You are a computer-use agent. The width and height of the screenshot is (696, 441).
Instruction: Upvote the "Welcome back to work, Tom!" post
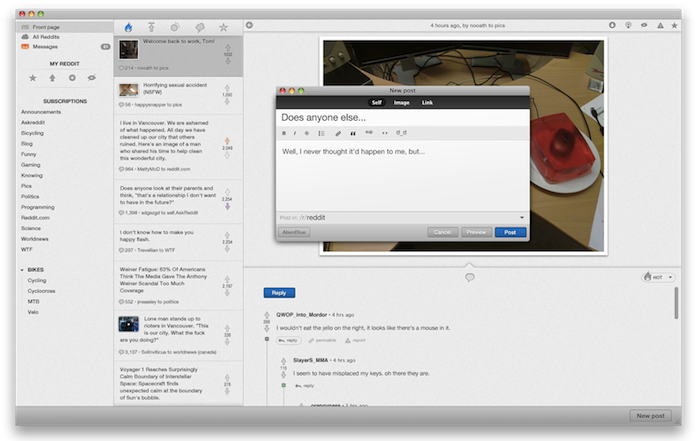pyautogui.click(x=226, y=47)
